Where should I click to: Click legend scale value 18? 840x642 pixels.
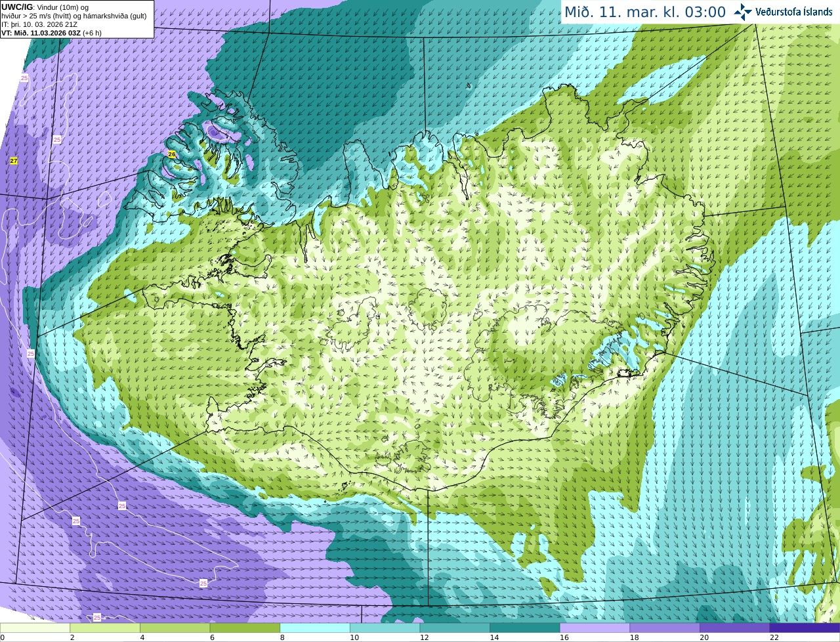(x=634, y=637)
